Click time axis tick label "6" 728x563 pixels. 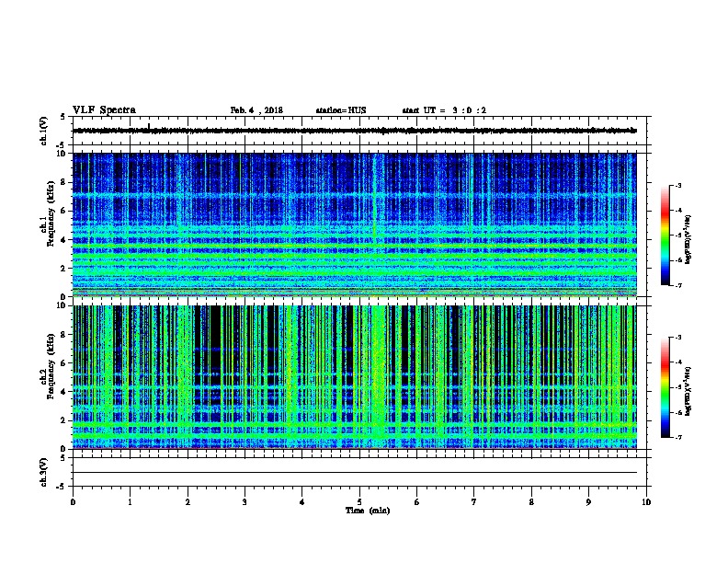[417, 502]
